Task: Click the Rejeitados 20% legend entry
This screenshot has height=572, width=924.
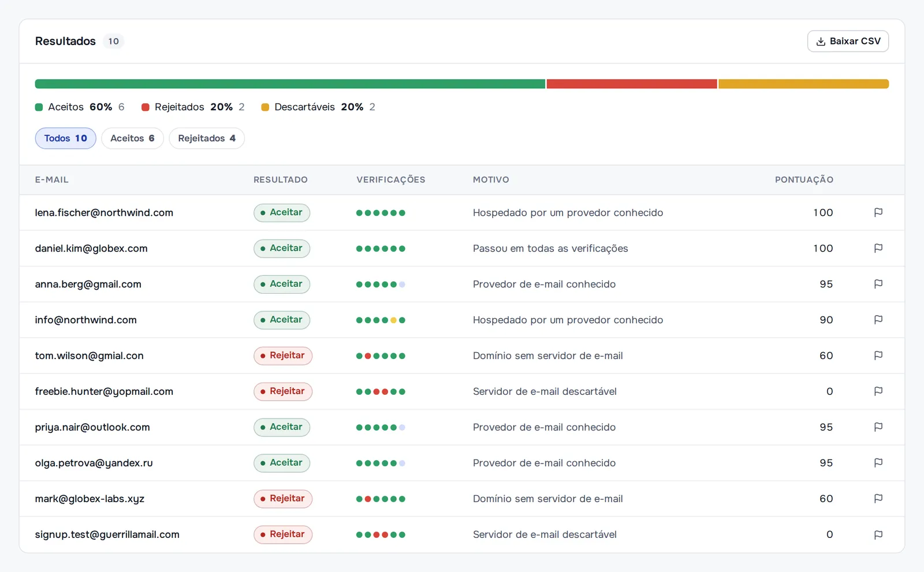Action: [x=193, y=107]
